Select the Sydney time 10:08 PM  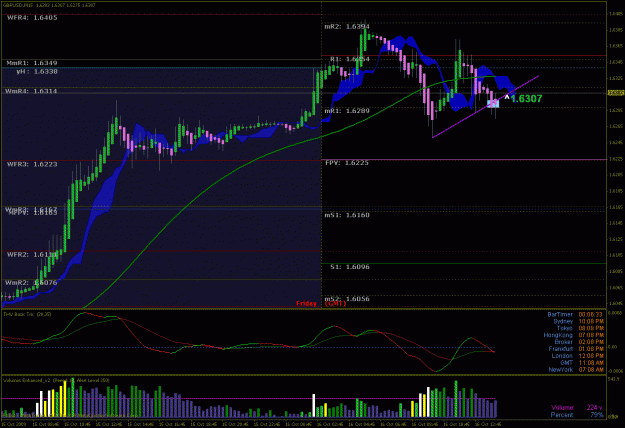click(591, 321)
